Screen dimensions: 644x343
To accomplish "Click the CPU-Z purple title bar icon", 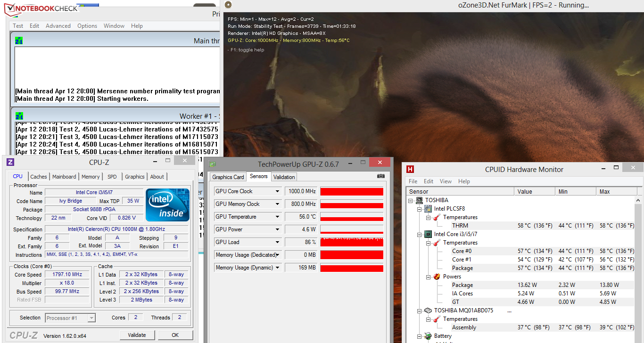I will (10, 163).
